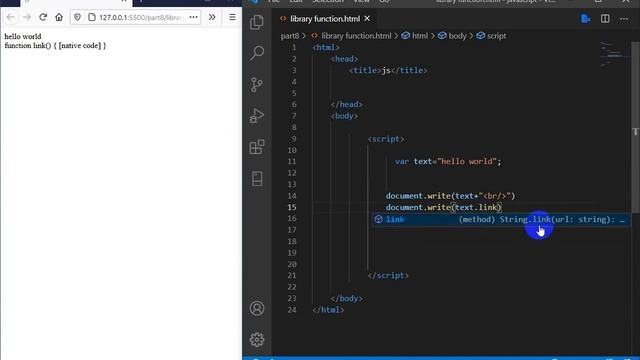Click the blue preview icon in editor toolbar
Image resolution: width=640 pixels, height=360 pixels.
pos(586,19)
